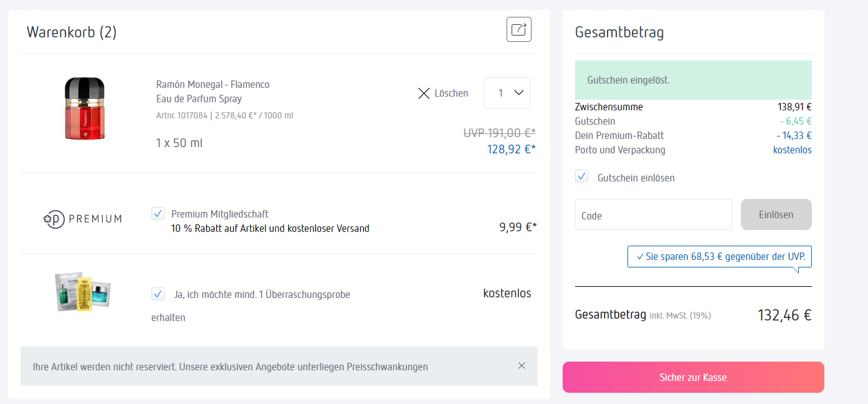Image resolution: width=868 pixels, height=404 pixels.
Task: Click the Flamenco perfume bottle image
Action: click(84, 108)
